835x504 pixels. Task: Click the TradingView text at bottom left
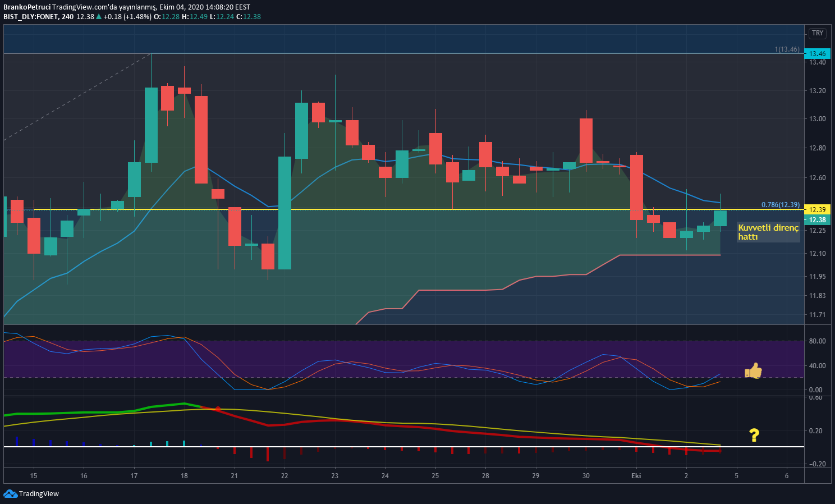click(x=39, y=494)
